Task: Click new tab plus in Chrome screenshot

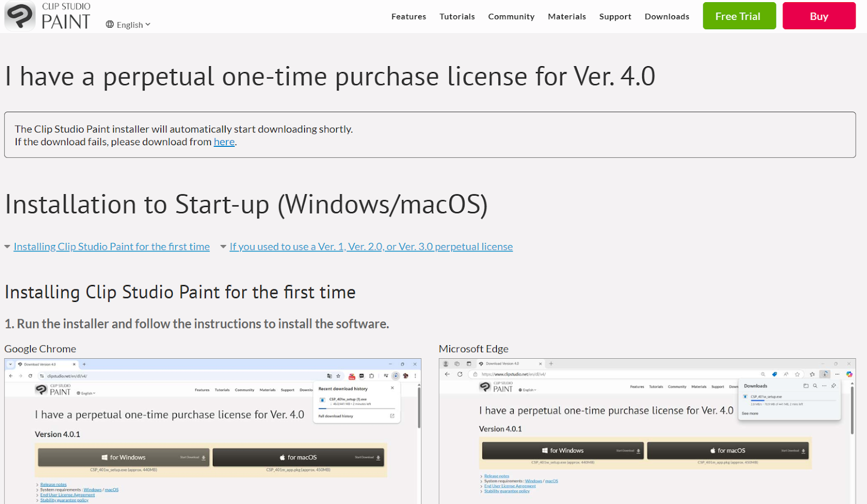Action: coord(84,364)
